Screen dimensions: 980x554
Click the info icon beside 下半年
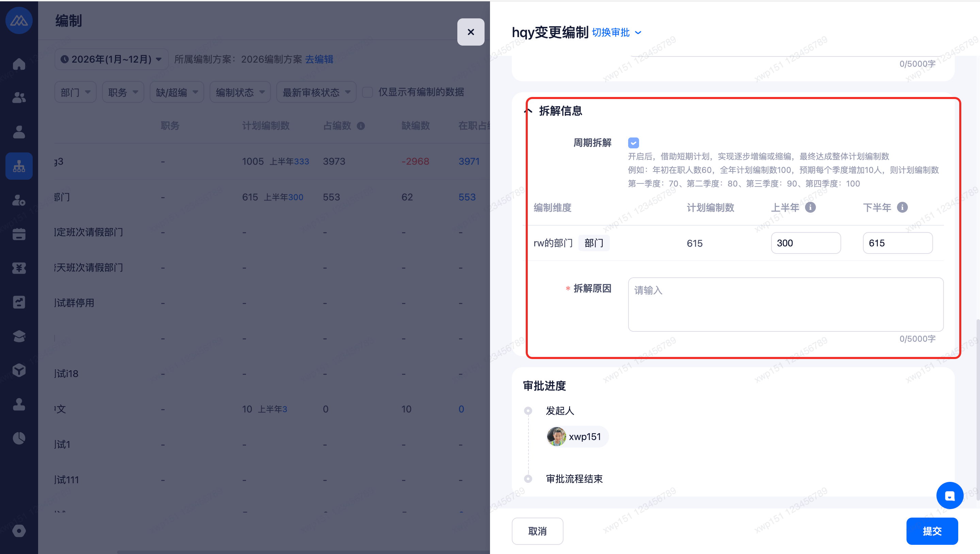[902, 207]
